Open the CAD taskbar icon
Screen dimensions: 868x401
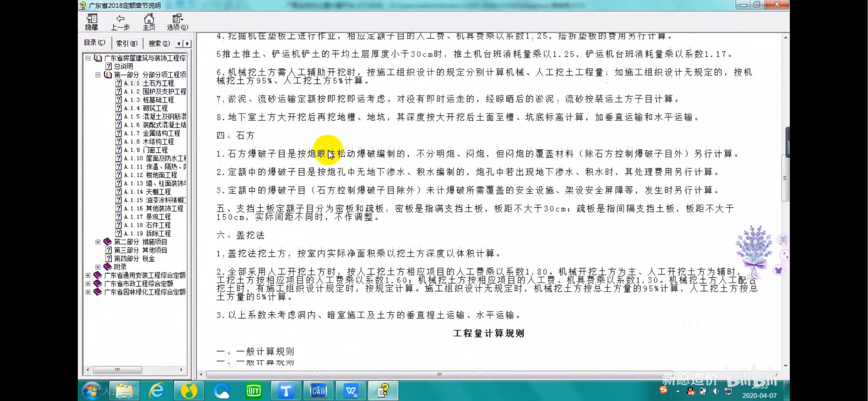[x=319, y=391]
